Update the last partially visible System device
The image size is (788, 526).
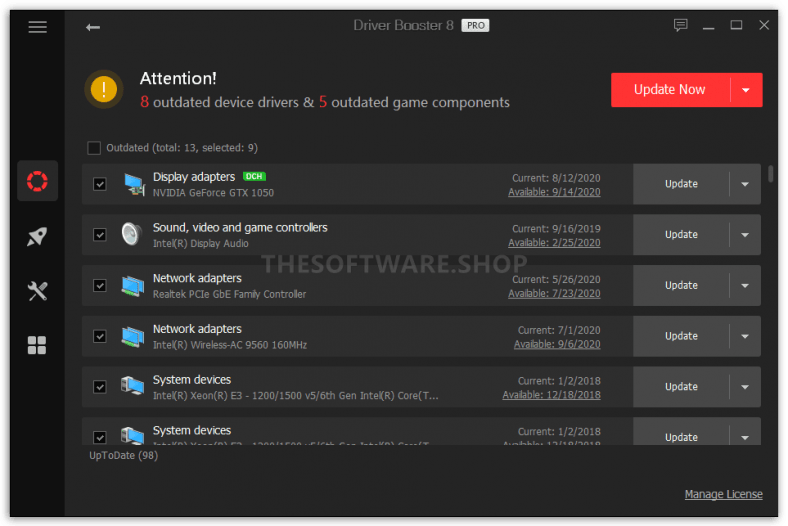pos(681,437)
